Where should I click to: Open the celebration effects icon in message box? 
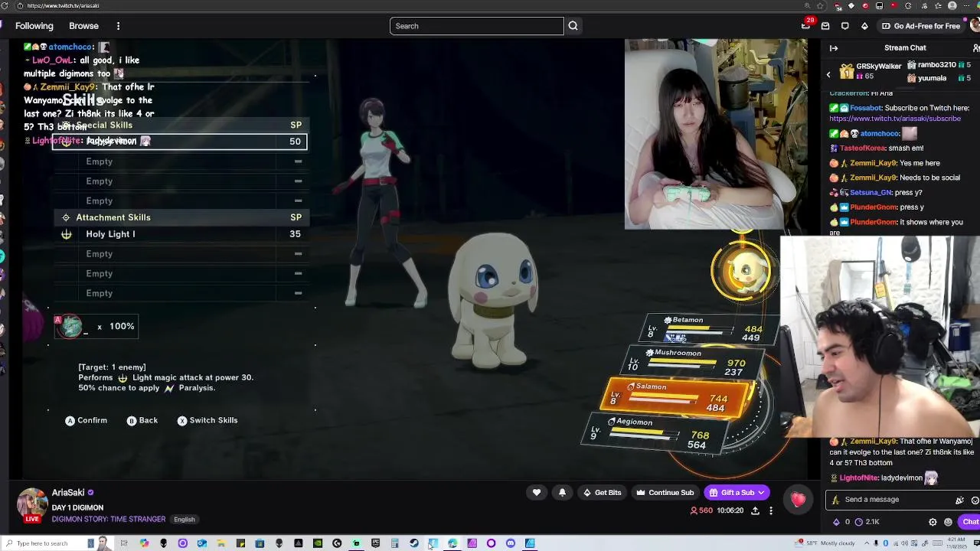pos(959,500)
